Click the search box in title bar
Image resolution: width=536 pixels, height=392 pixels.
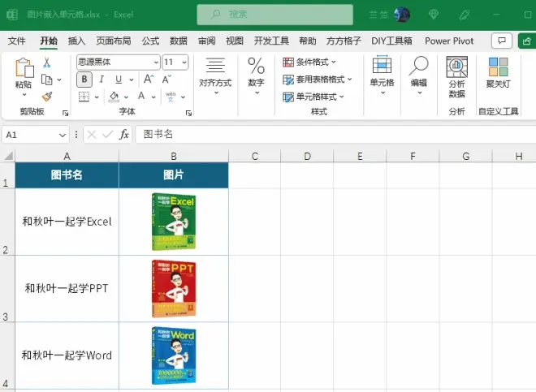click(274, 15)
